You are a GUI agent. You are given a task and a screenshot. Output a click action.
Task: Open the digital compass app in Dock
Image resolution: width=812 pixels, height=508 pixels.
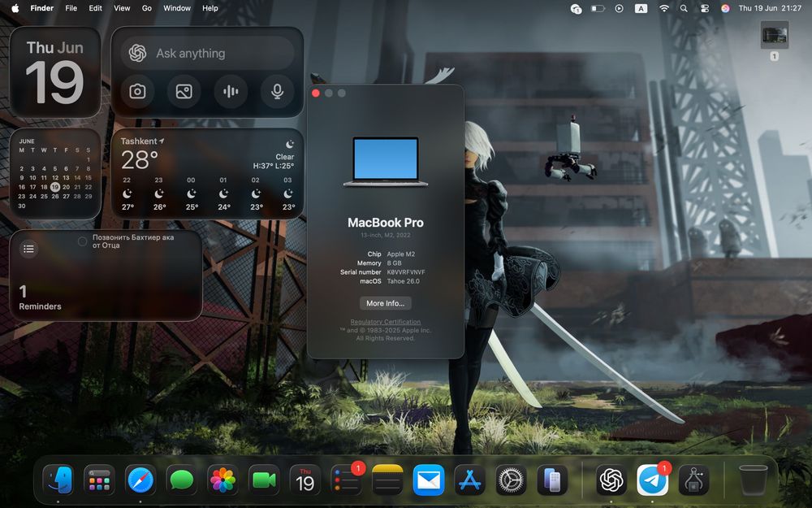(x=693, y=480)
